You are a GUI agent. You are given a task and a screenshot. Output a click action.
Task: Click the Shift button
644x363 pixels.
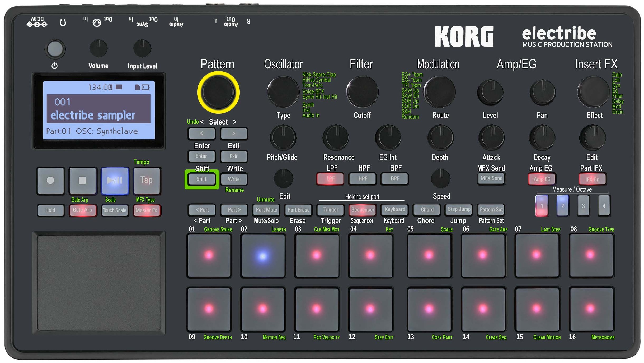[x=201, y=179]
